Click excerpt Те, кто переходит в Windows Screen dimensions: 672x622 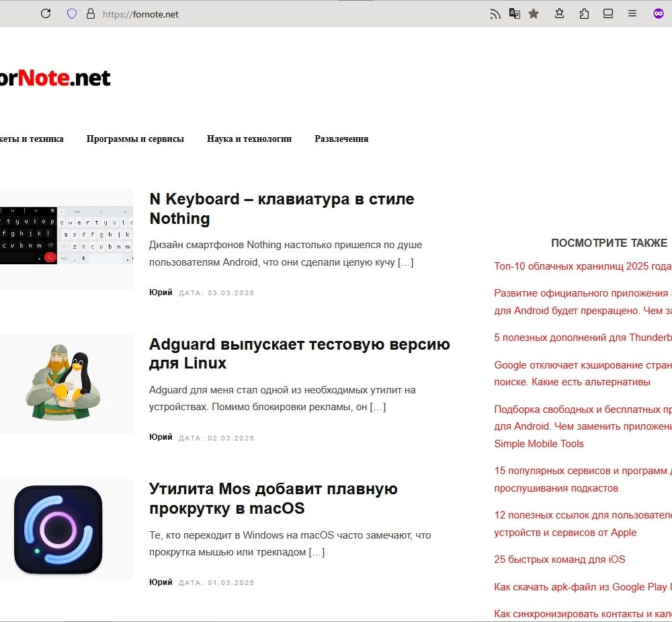point(290,543)
